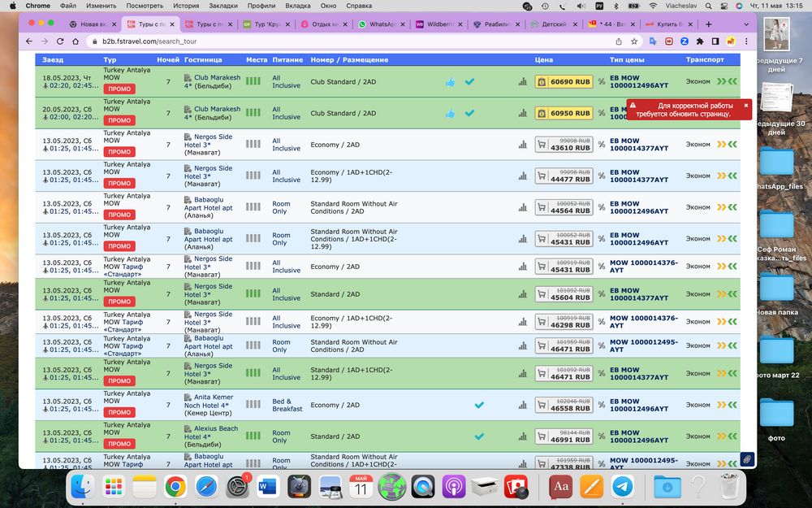This screenshot has width=812, height=508.
Task: Click the cart icon for 43610 RUB tour
Action: pos(542,145)
